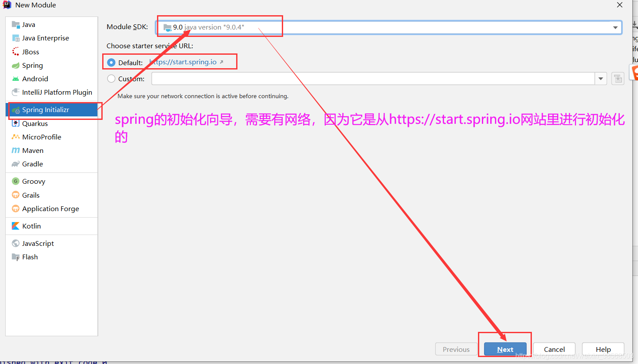Click the IntelliJ logo in title bar
Viewport: 638px width, 364px height.
click(x=7, y=5)
